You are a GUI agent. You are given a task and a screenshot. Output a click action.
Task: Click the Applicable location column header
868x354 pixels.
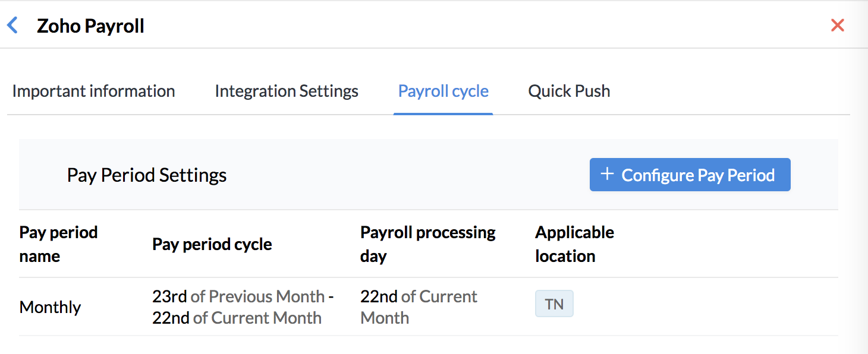point(574,244)
